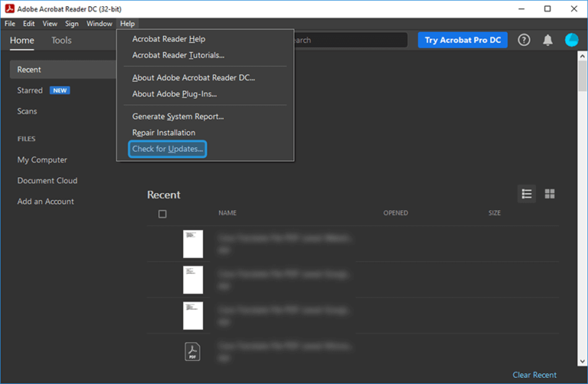The width and height of the screenshot is (588, 384).
Task: Switch to list view of recent files
Action: pyautogui.click(x=527, y=194)
